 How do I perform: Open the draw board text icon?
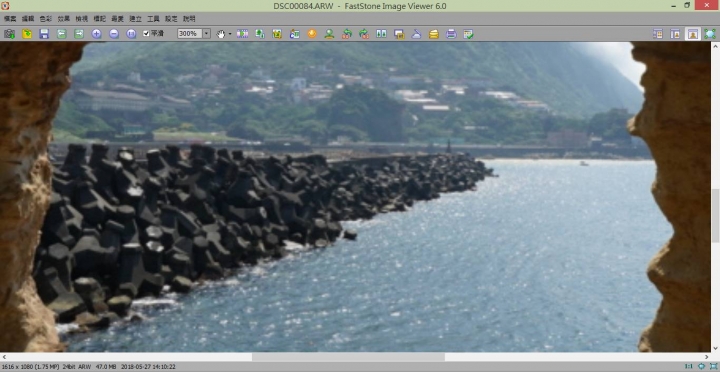tap(294, 34)
